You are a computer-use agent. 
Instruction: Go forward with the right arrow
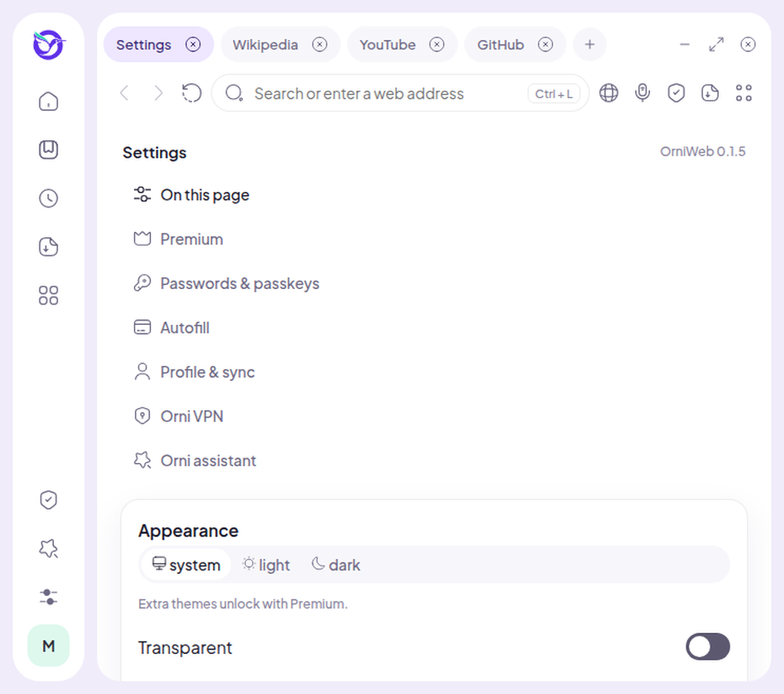click(x=158, y=93)
